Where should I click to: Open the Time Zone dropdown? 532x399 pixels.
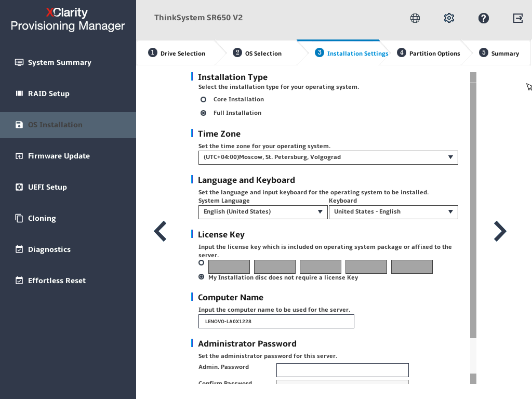tap(328, 157)
